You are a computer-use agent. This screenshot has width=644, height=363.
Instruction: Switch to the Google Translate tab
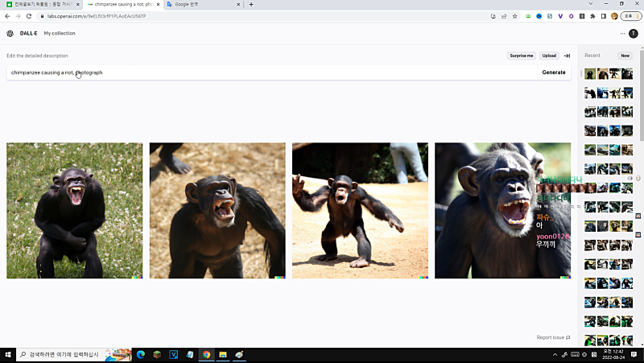(x=200, y=4)
